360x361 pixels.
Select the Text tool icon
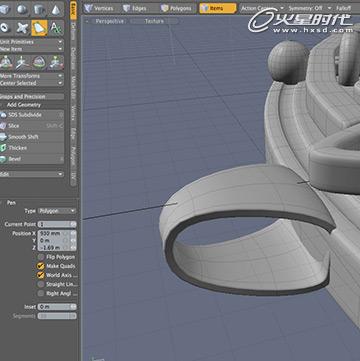pyautogui.click(x=56, y=28)
